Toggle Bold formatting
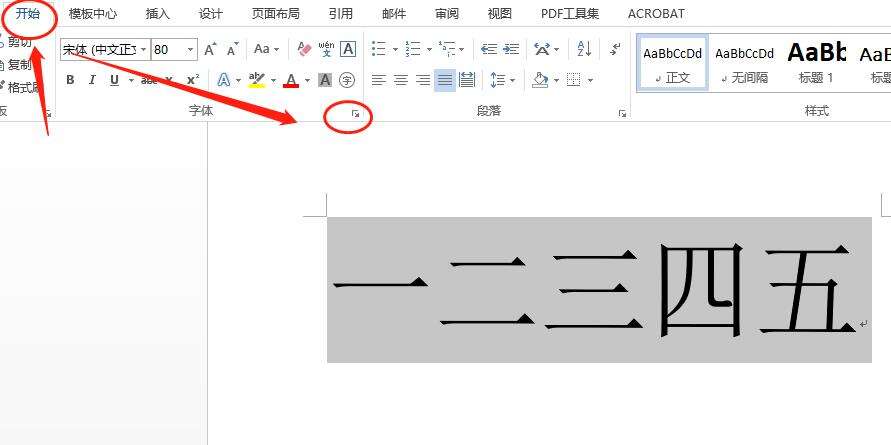891x445 pixels. click(70, 80)
